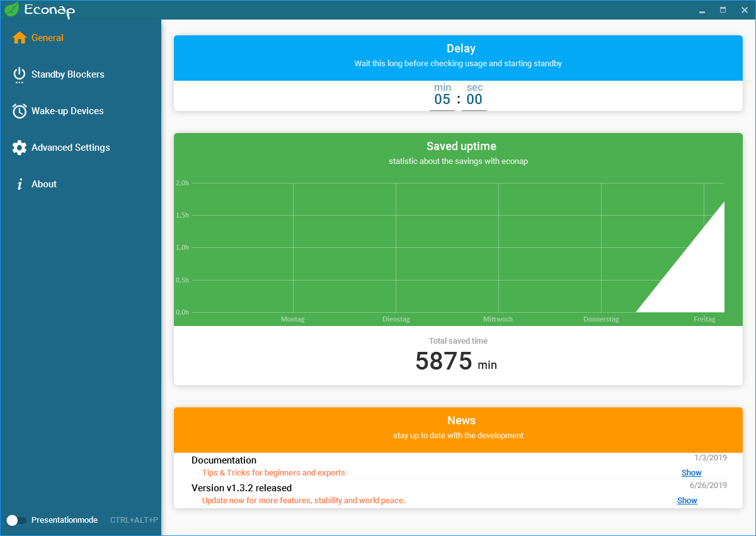
Task: Click the News card header title
Action: pos(461,421)
